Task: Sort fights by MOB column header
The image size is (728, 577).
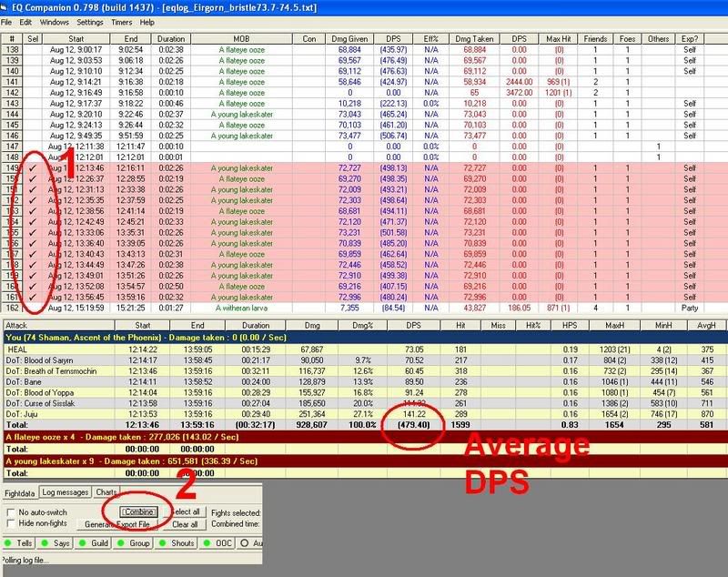Action: pos(241,39)
